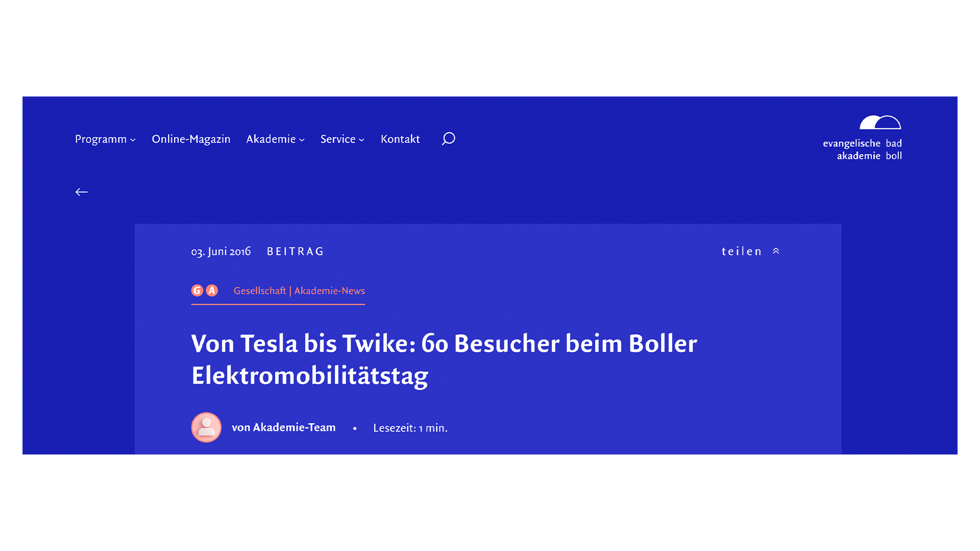Go to the Kontakt page
980x551 pixels.
pos(400,139)
